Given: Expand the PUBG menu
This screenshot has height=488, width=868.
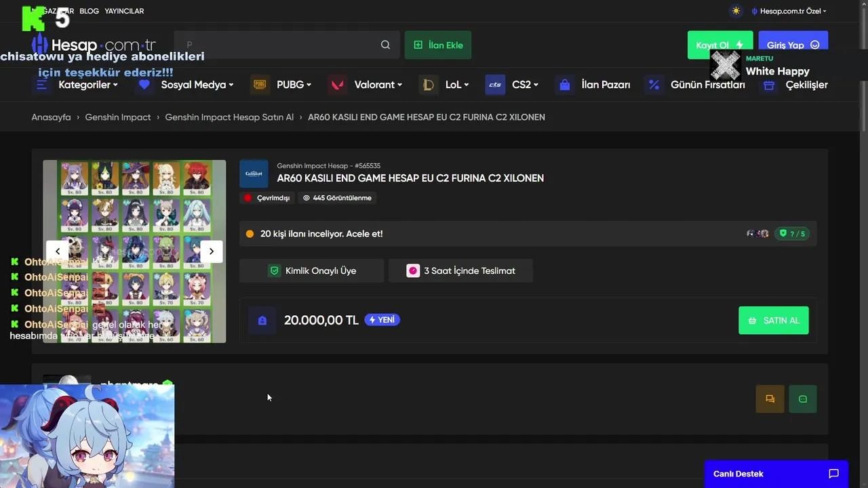Looking at the screenshot, I should pos(294,85).
